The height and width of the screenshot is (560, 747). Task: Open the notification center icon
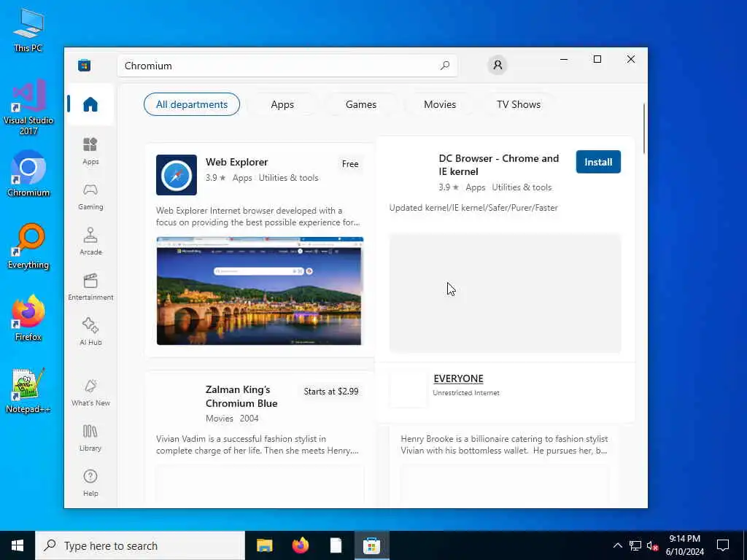723,545
